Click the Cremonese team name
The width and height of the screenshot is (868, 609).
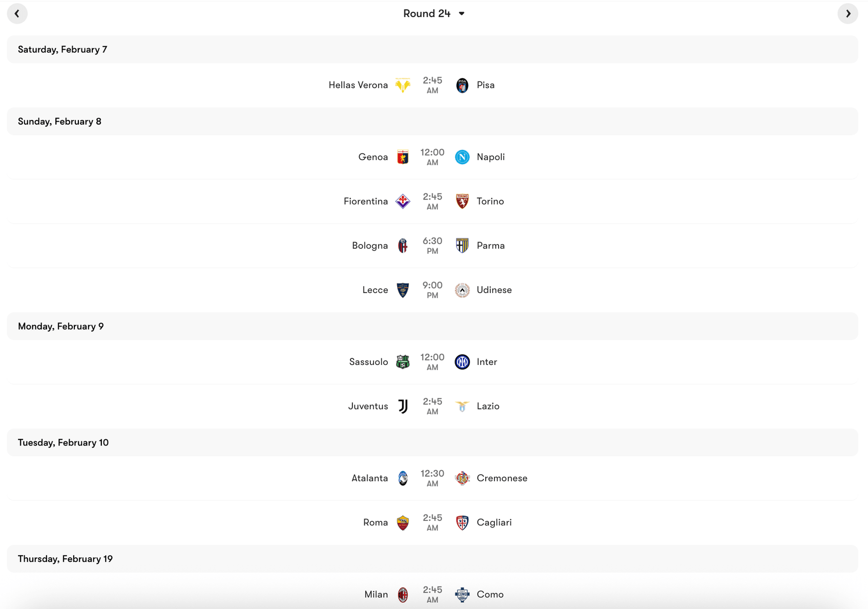click(502, 478)
